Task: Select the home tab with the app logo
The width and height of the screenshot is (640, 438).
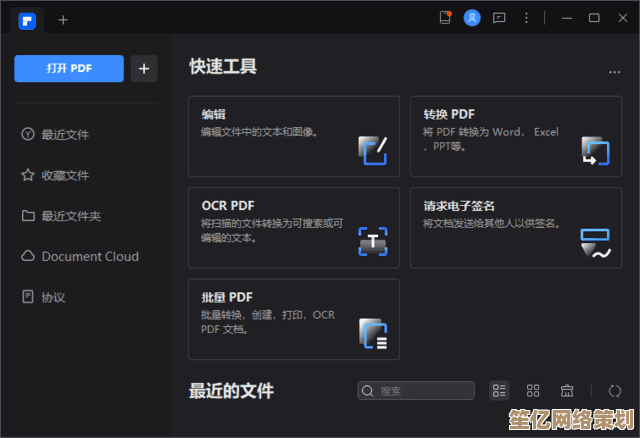Action: pos(27,19)
